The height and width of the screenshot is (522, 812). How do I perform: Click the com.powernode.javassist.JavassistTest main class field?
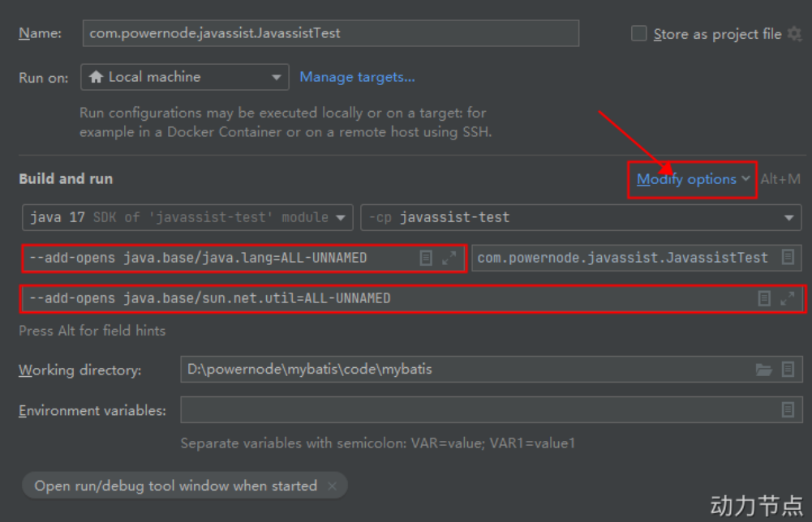pyautogui.click(x=637, y=258)
